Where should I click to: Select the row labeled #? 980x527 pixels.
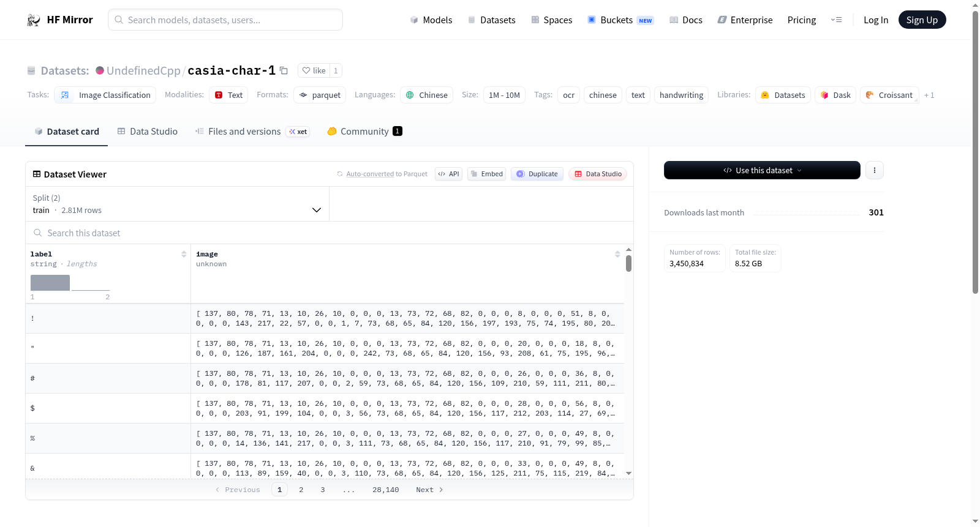point(325,378)
